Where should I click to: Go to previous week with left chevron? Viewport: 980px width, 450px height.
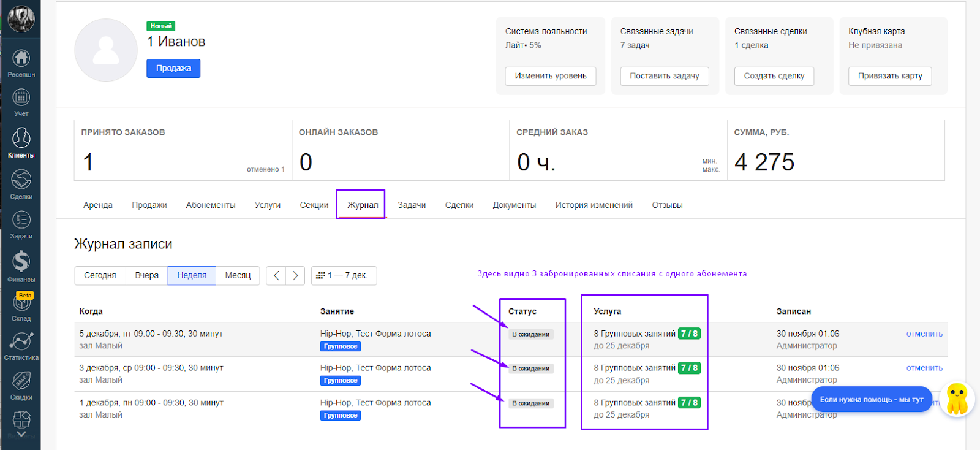click(276, 276)
